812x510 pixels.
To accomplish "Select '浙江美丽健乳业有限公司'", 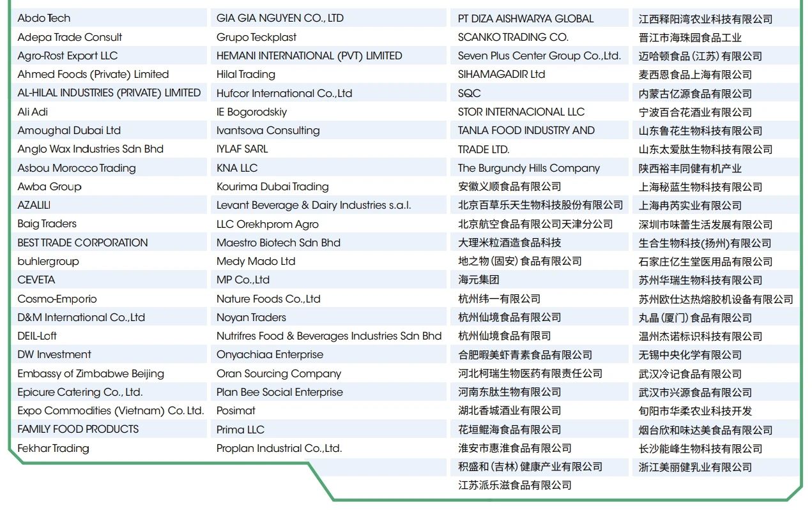I will point(696,467).
